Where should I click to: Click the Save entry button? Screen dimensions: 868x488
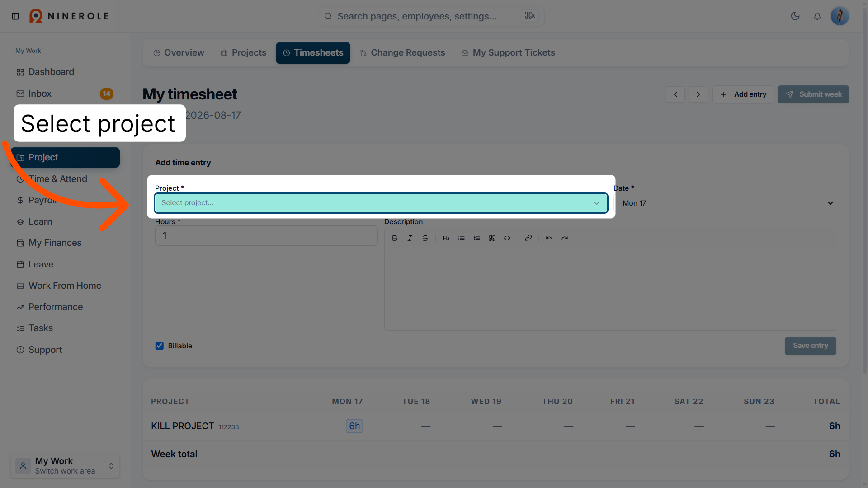(810, 346)
